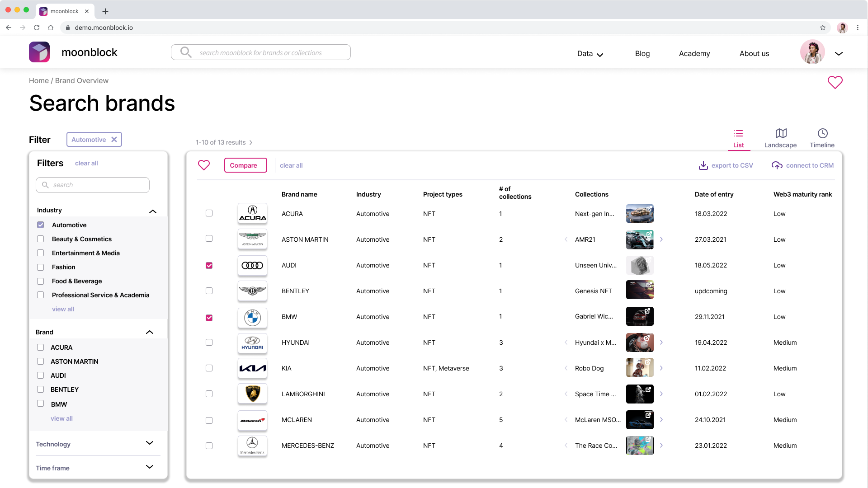Screen dimensions: 868x488
Task: Switch to Landscape view tab
Action: (x=781, y=139)
